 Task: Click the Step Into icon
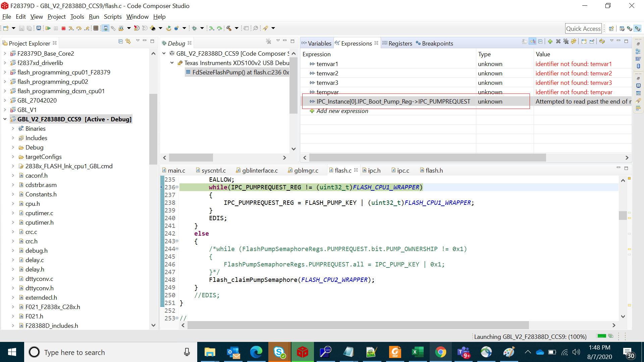(71, 28)
